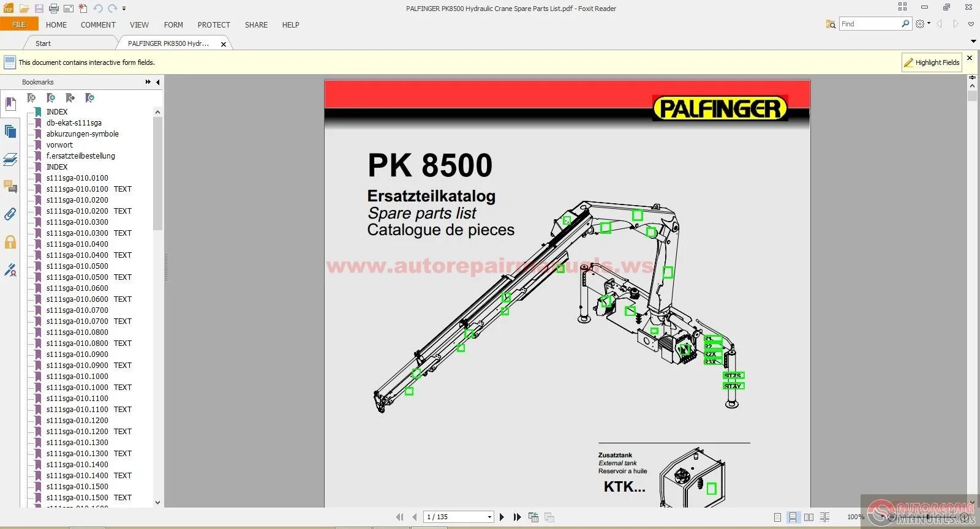Expand the Bookmarks panel with double arrow

[148, 82]
